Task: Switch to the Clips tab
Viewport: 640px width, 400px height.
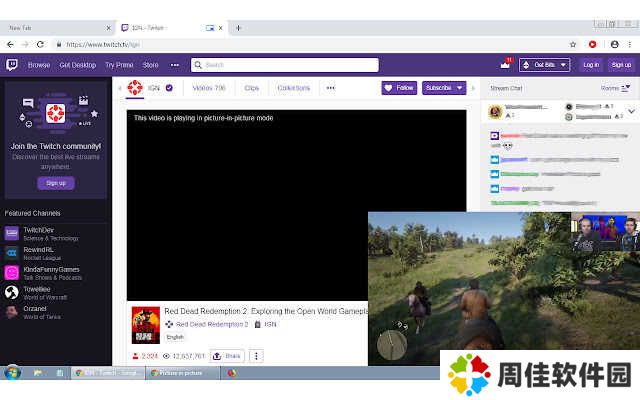Action: tap(251, 88)
